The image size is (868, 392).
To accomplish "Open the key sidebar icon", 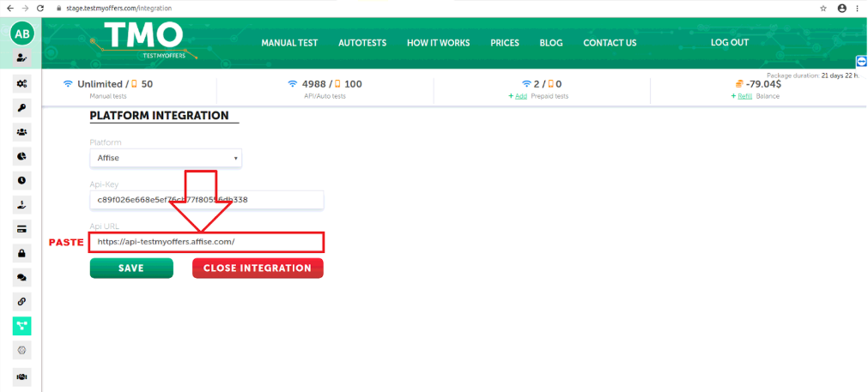I will [x=22, y=108].
